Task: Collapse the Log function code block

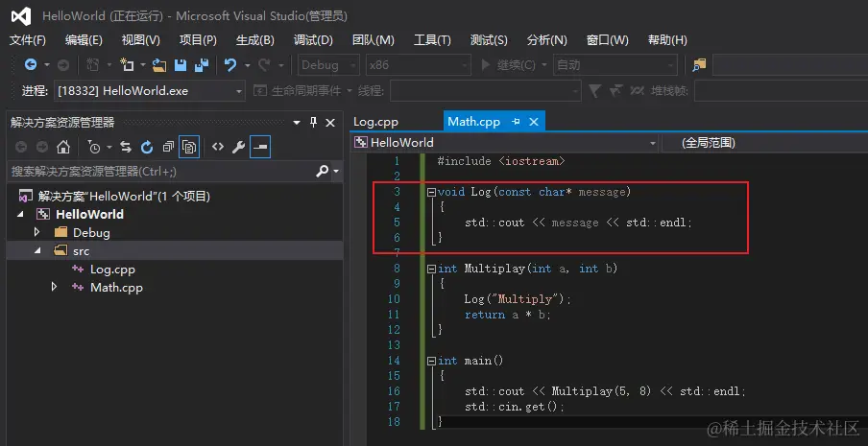Action: [431, 193]
